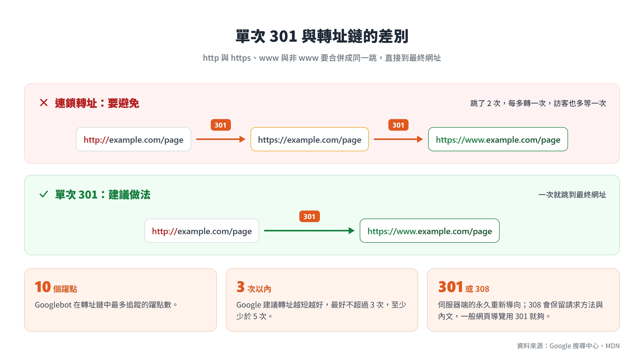Select https://www.example.com/page box in the red panel

tap(498, 139)
